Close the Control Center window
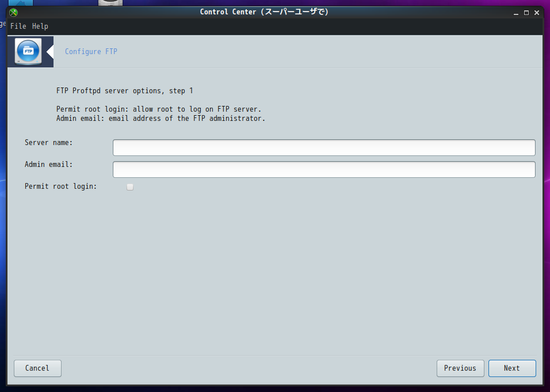Viewport: 550px width, 392px height. (x=537, y=13)
